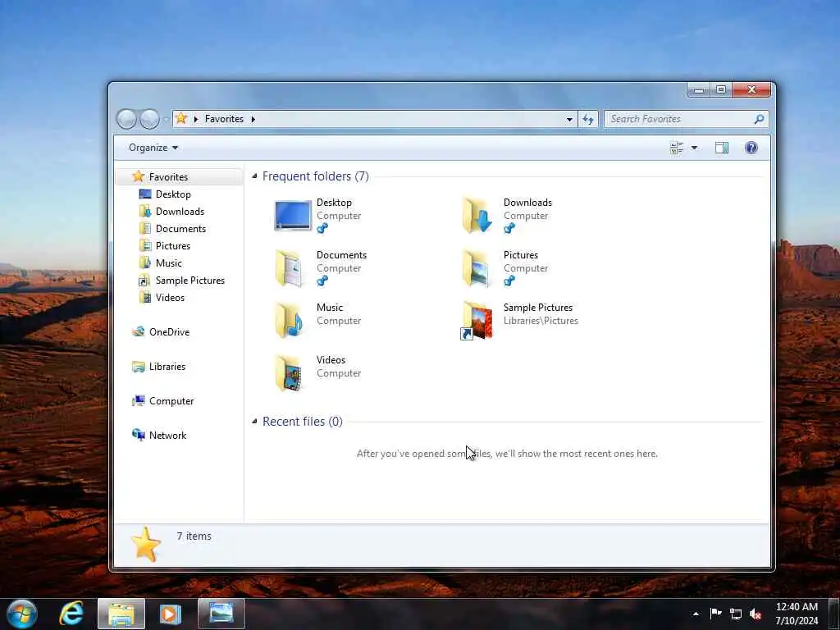
Task: Open recent pages dropdown next to Forward
Action: [x=165, y=120]
